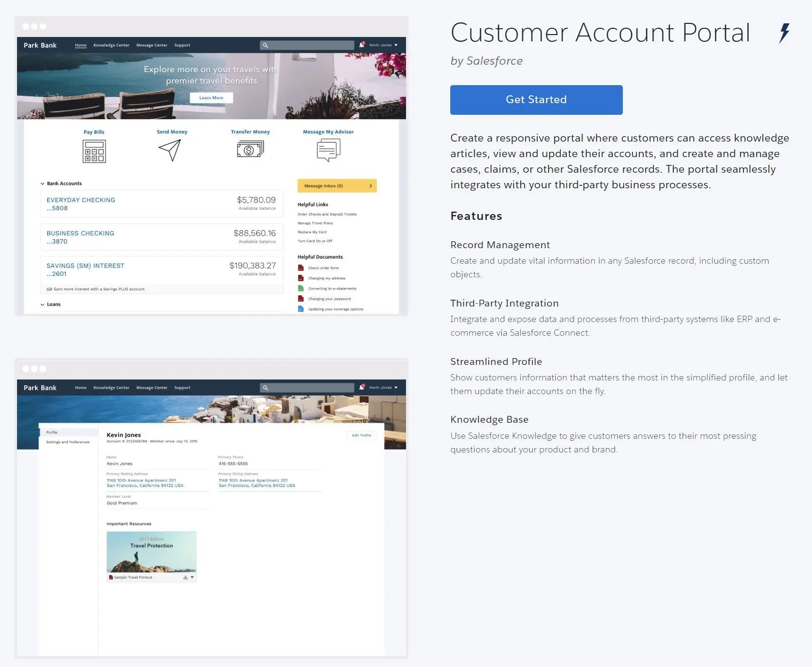Select Home in bottom preview navigation
This screenshot has width=812, height=667.
pyautogui.click(x=81, y=388)
